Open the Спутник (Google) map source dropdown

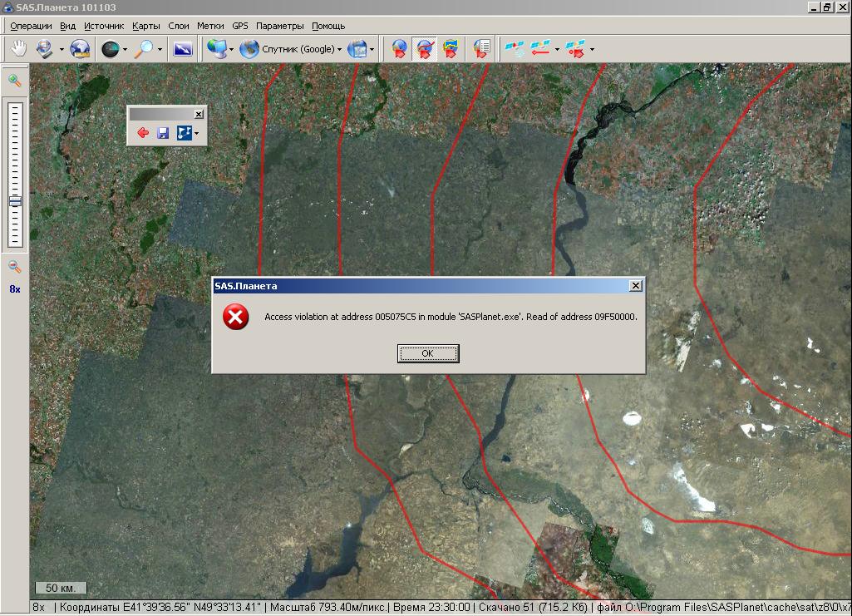[301, 49]
